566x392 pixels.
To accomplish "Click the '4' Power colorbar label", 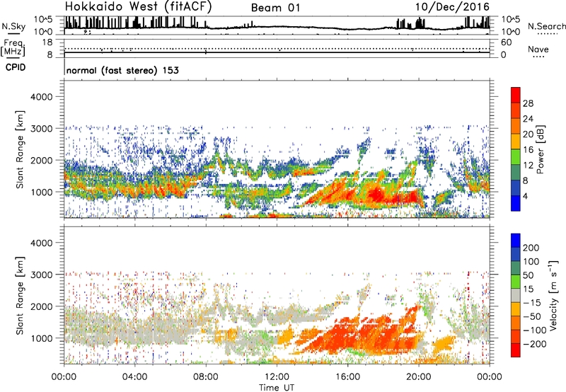I will (x=526, y=196).
